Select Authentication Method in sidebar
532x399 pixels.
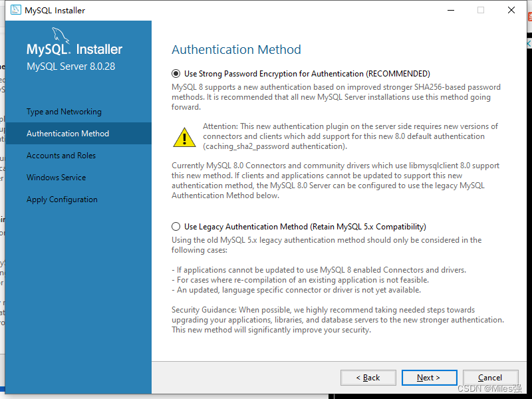tap(78, 134)
